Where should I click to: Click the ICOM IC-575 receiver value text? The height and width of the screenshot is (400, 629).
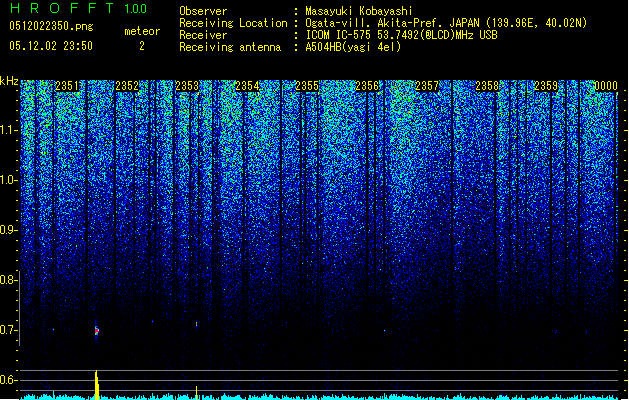(x=401, y=35)
